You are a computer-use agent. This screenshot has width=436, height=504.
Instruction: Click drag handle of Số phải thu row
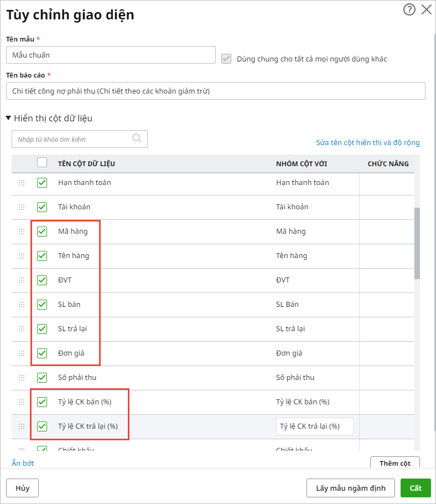coord(22,378)
